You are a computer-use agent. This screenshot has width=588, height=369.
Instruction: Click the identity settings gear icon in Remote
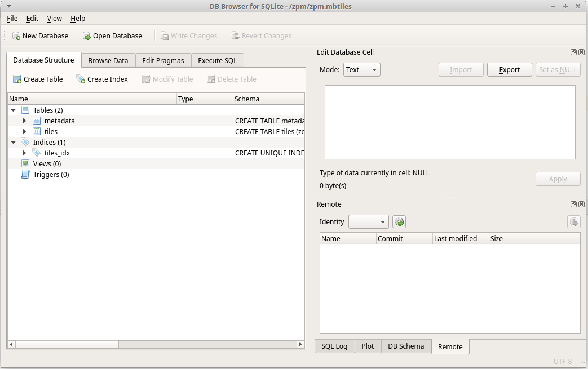(399, 222)
